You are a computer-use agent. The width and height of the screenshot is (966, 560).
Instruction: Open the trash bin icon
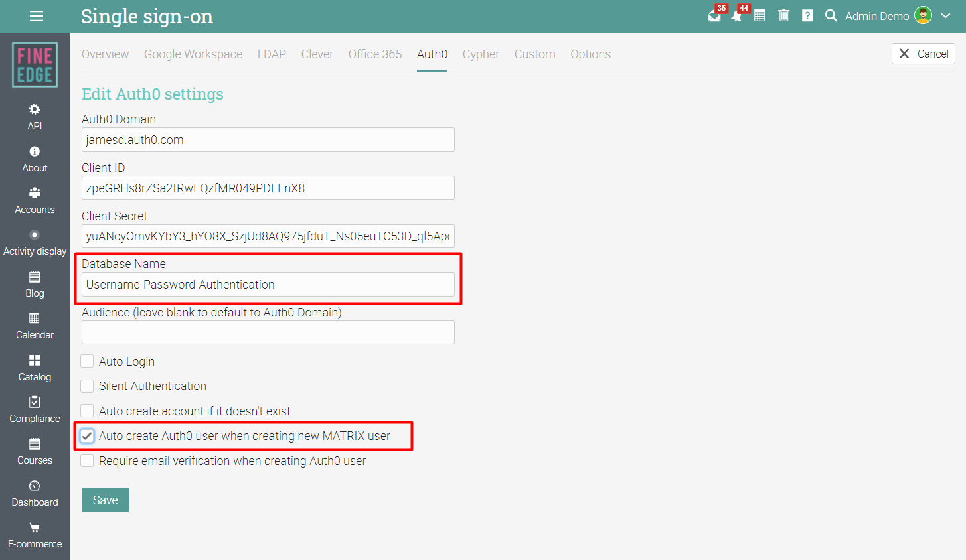(783, 16)
